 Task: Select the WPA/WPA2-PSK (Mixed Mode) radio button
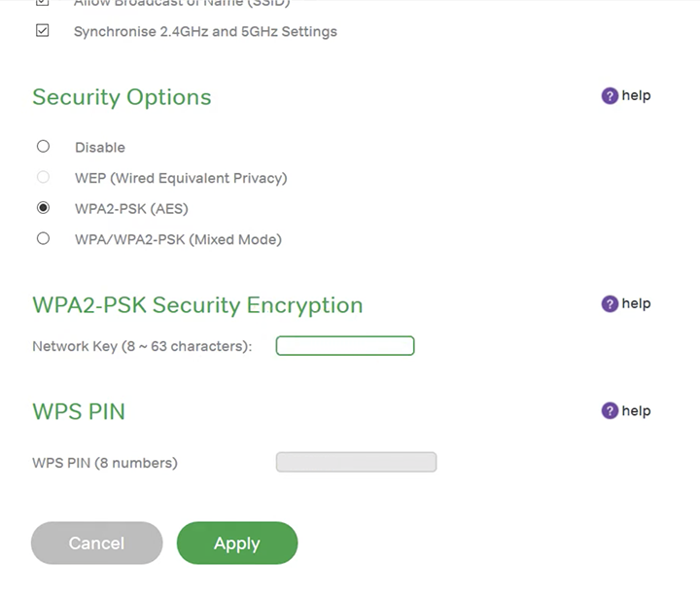click(x=43, y=238)
